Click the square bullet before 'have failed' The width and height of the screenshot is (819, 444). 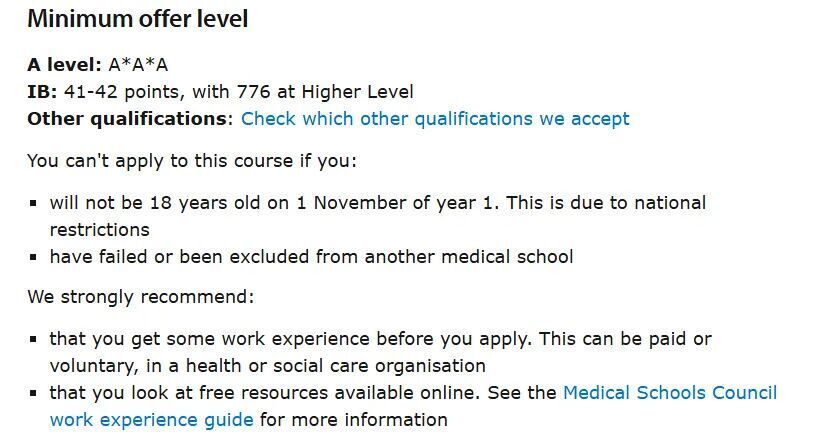(34, 258)
